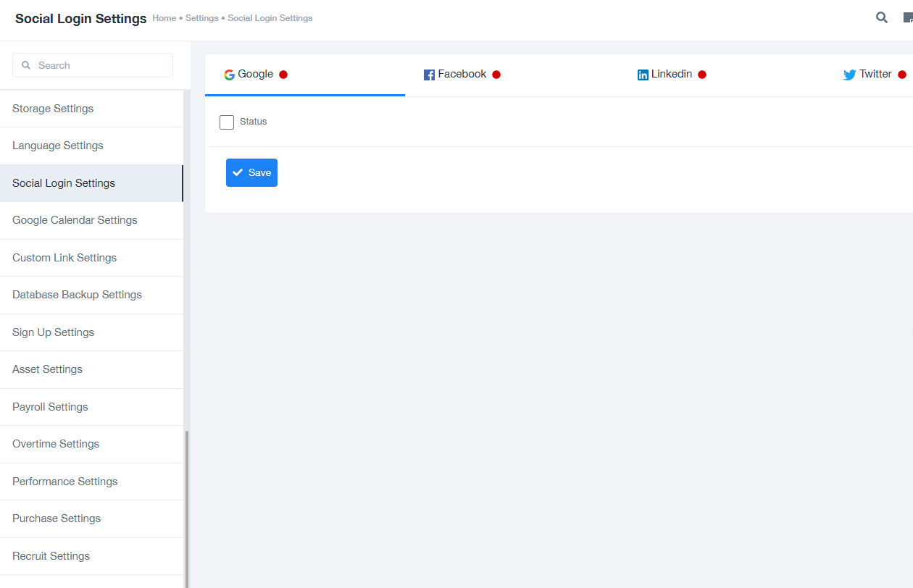Enable the Status checkbox

[x=227, y=122]
